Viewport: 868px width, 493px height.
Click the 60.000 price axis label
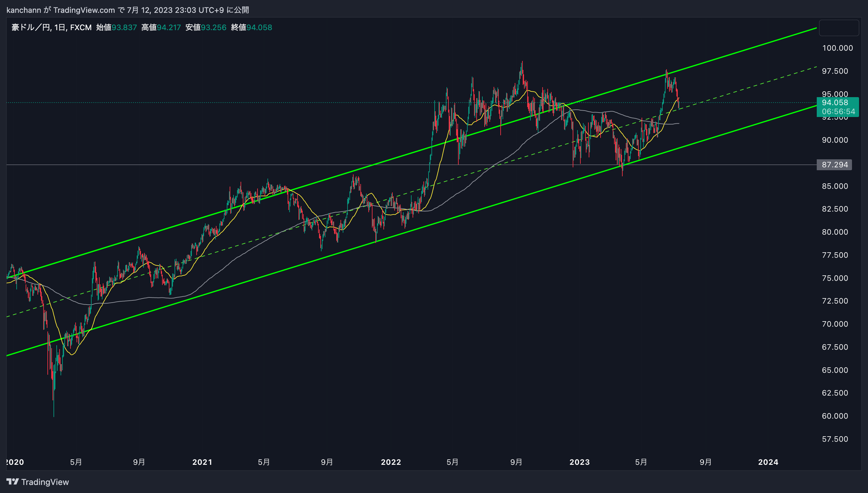[x=835, y=416]
